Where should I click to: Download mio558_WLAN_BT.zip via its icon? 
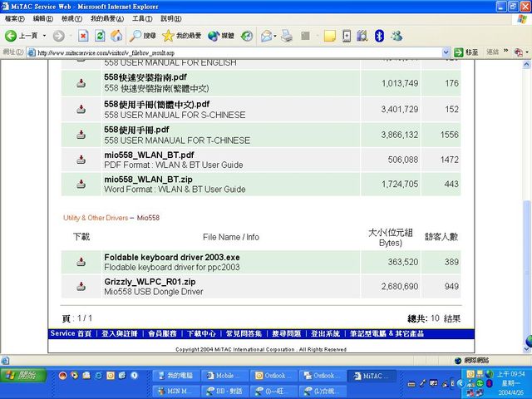(81, 184)
